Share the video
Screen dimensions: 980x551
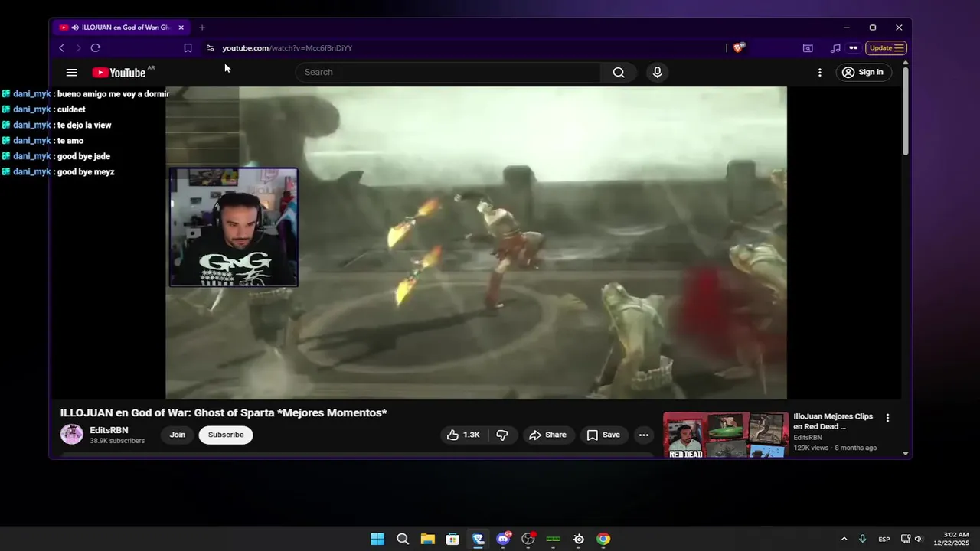[x=548, y=435]
